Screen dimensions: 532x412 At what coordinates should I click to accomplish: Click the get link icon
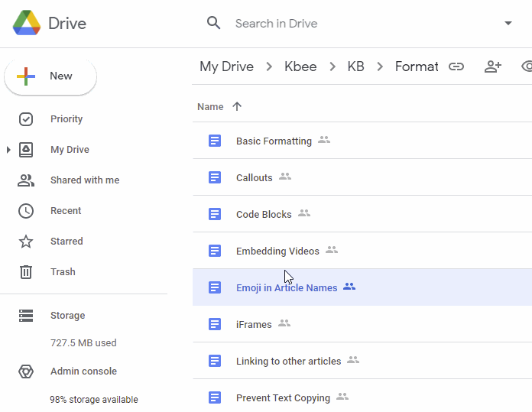pos(456,67)
